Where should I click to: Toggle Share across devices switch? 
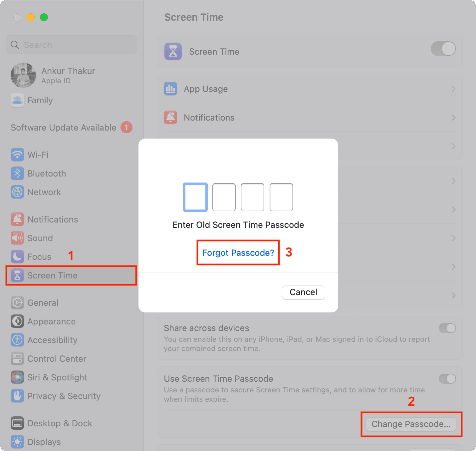tap(447, 328)
